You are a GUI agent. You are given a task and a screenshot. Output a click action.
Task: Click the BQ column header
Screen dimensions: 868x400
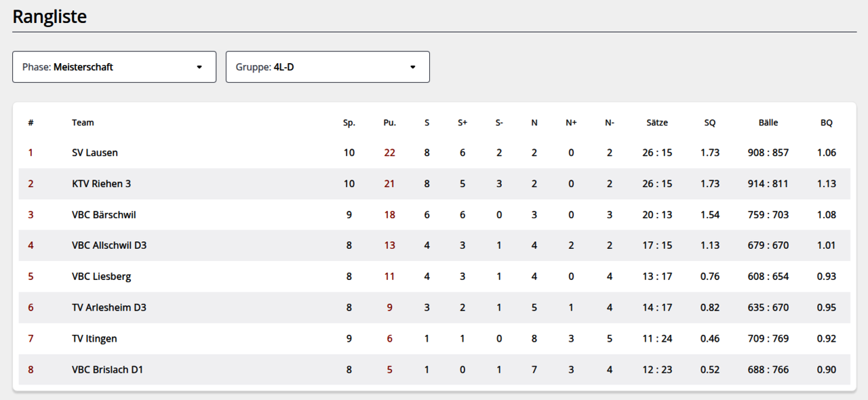click(x=826, y=123)
